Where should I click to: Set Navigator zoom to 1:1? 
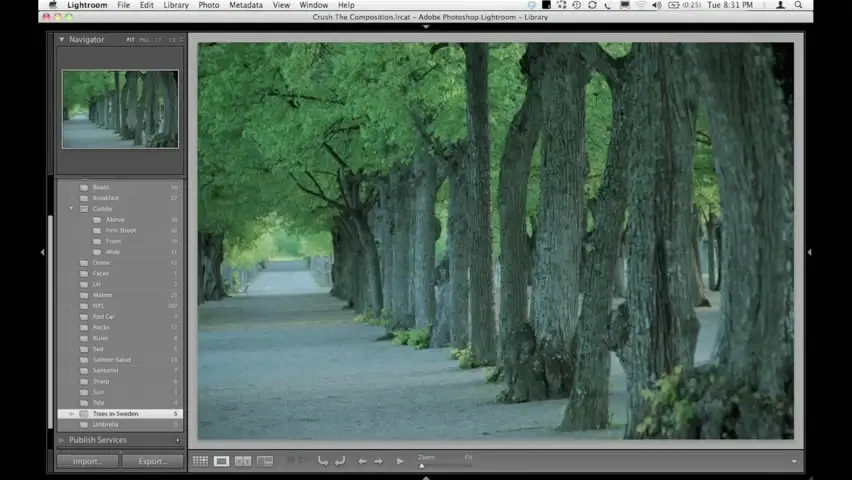point(158,40)
